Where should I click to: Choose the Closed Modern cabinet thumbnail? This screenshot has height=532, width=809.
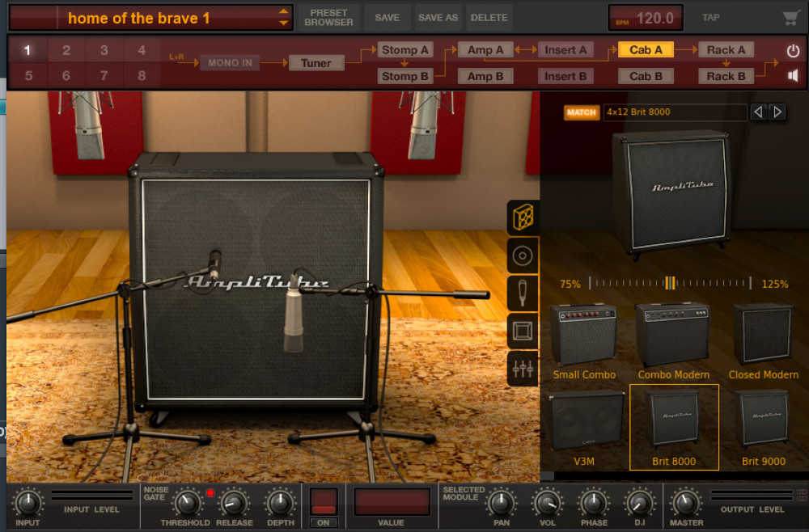click(x=764, y=342)
